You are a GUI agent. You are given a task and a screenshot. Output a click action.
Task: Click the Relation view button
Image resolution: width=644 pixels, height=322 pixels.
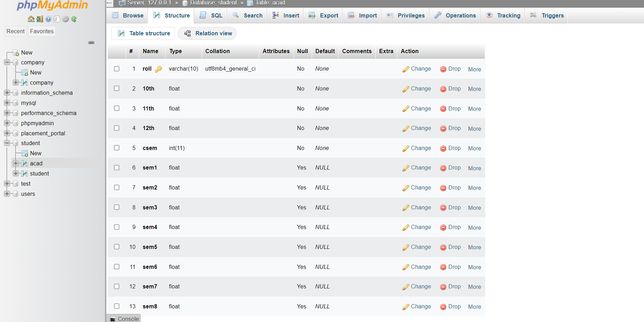point(207,33)
